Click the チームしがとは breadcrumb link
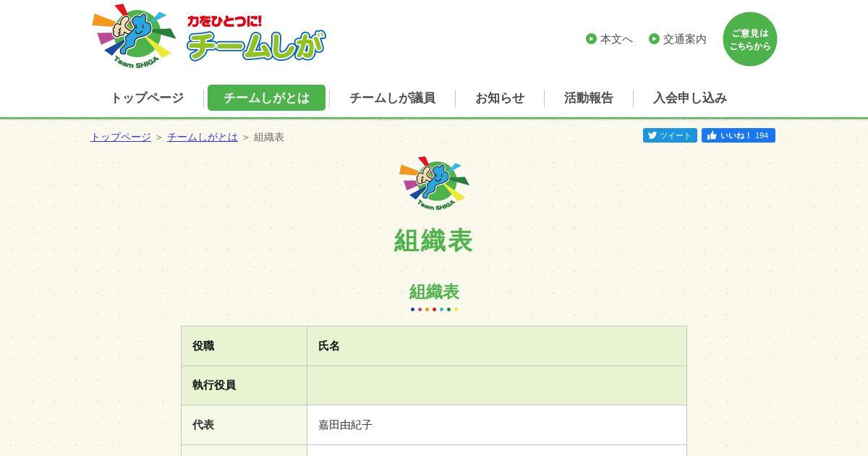The image size is (868, 456). [x=203, y=137]
